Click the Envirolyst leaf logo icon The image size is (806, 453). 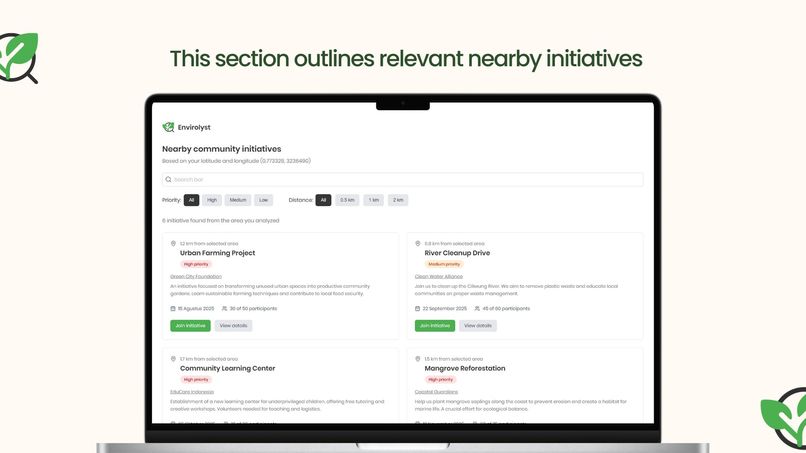pos(168,127)
